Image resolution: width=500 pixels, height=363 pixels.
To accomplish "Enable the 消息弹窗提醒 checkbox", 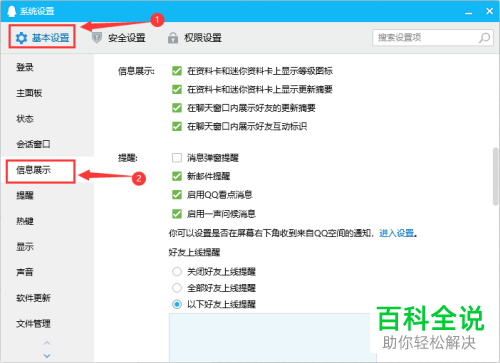I will point(177,157).
